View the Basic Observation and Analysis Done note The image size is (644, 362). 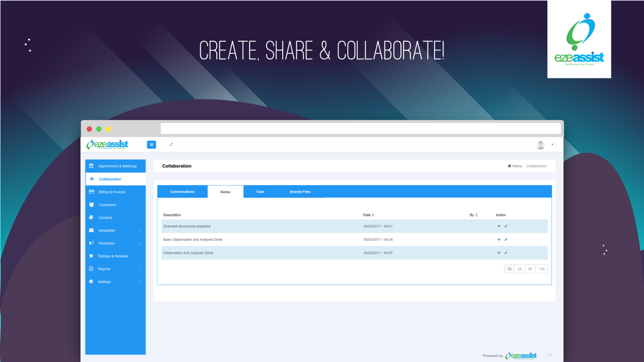tap(499, 240)
